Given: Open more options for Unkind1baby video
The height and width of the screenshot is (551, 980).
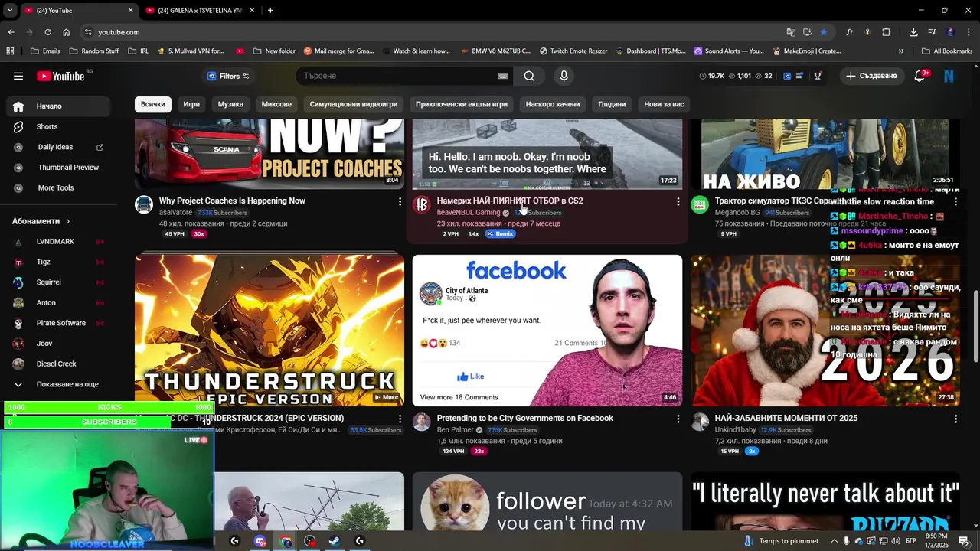Looking at the screenshot, I should pos(955,419).
